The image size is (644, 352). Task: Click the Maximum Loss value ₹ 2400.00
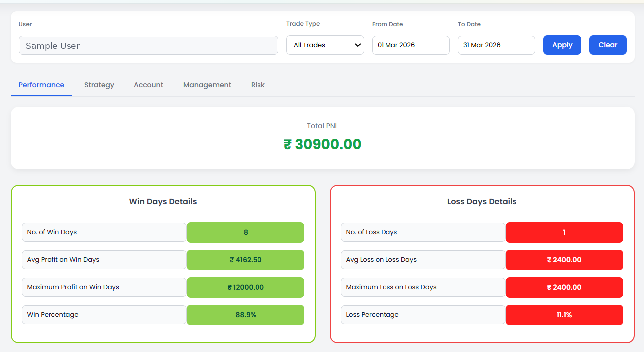(564, 287)
